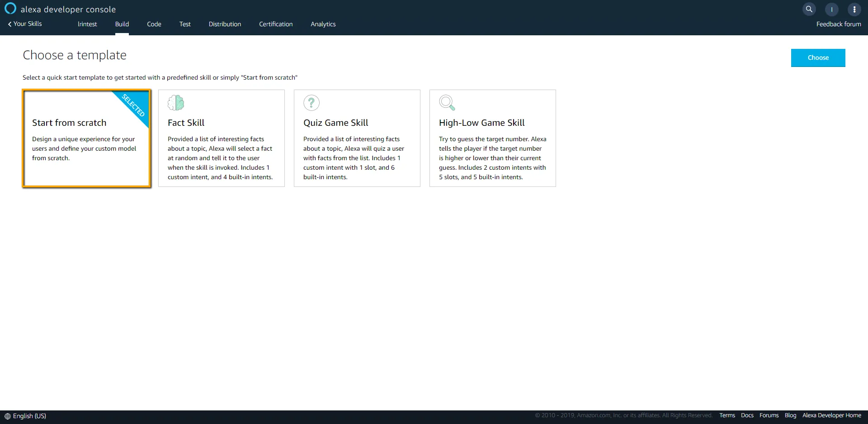Open the vertical three-dot options menu
Viewport: 868px width, 424px height.
click(854, 9)
